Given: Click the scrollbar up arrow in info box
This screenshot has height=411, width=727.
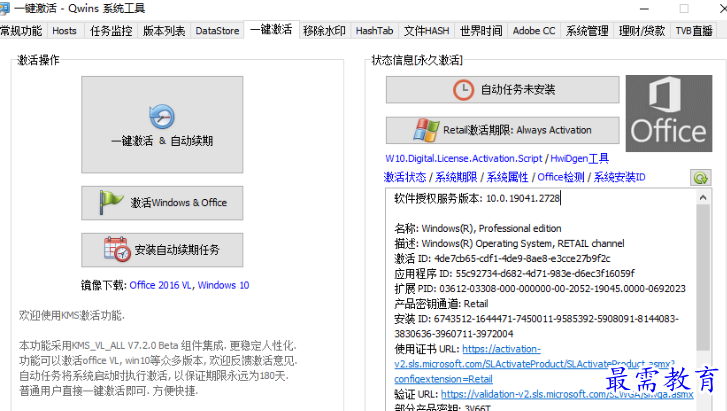Looking at the screenshot, I should pyautogui.click(x=703, y=198).
